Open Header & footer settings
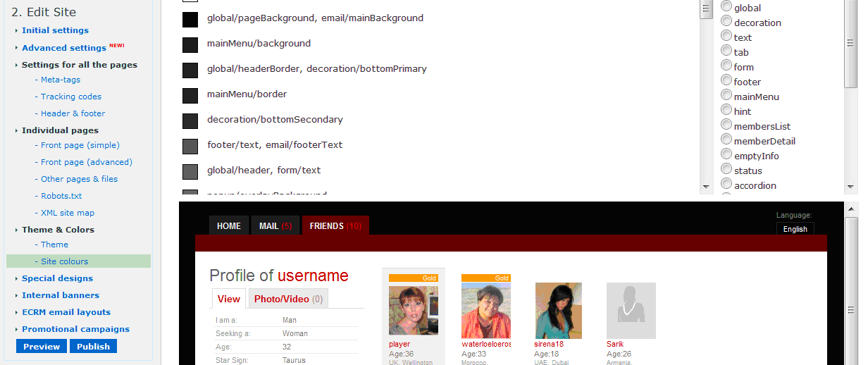Viewport: 868px width, 365px height. [x=73, y=113]
